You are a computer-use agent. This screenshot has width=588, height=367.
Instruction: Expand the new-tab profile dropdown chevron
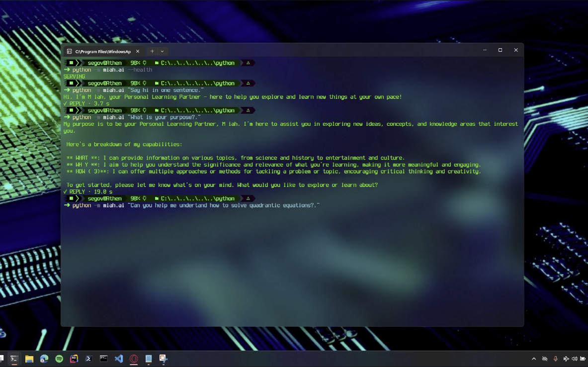point(162,51)
